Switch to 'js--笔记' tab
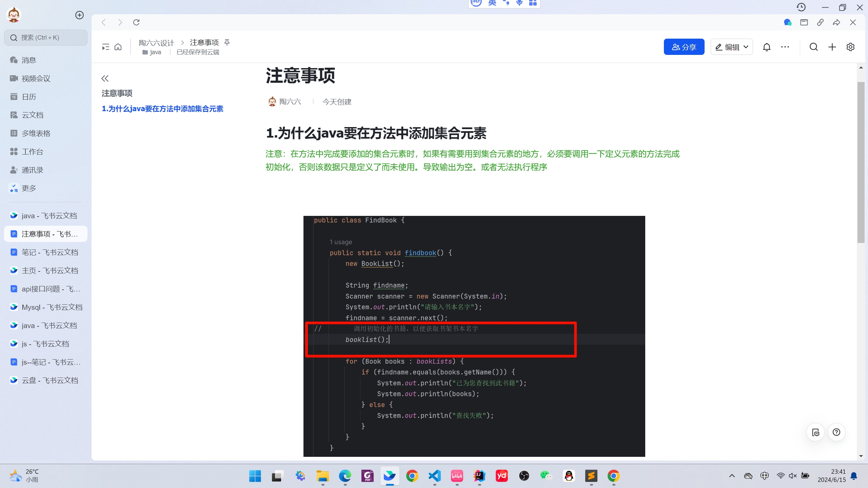This screenshot has height=488, width=868. (x=46, y=362)
